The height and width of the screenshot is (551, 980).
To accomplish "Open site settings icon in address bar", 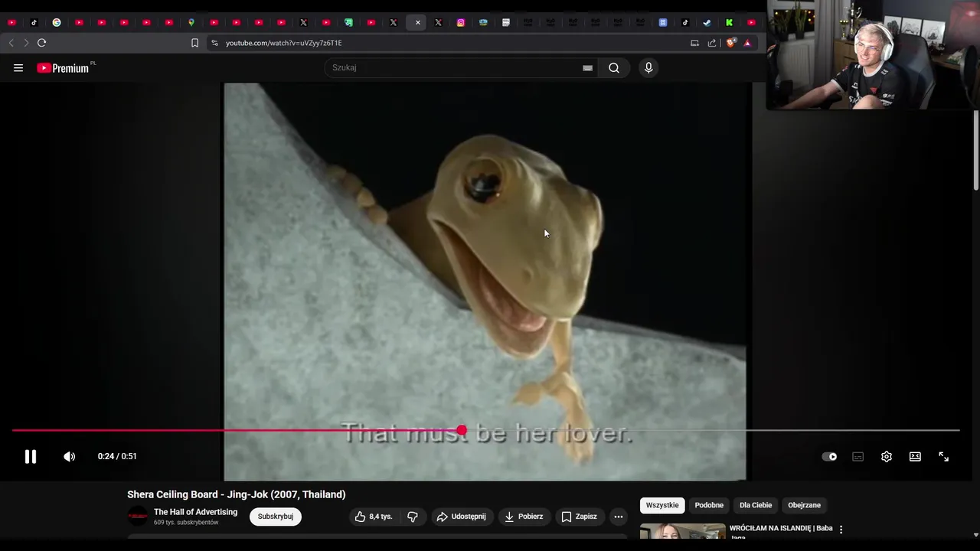I will pyautogui.click(x=215, y=43).
